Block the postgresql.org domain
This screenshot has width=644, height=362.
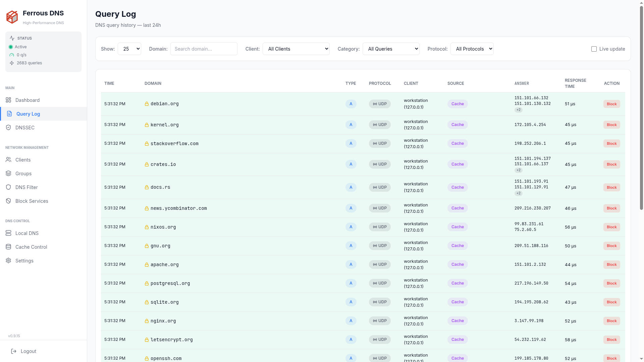pos(611,283)
